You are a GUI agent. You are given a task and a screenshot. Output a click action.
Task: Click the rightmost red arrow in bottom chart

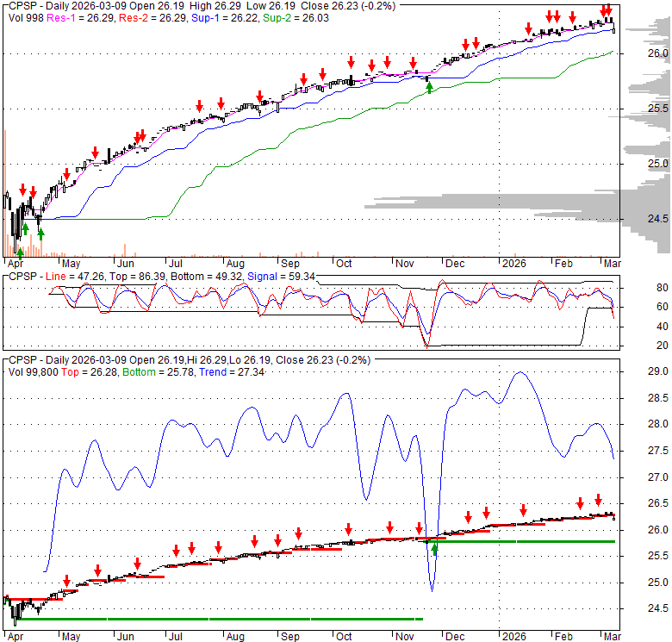click(x=598, y=501)
